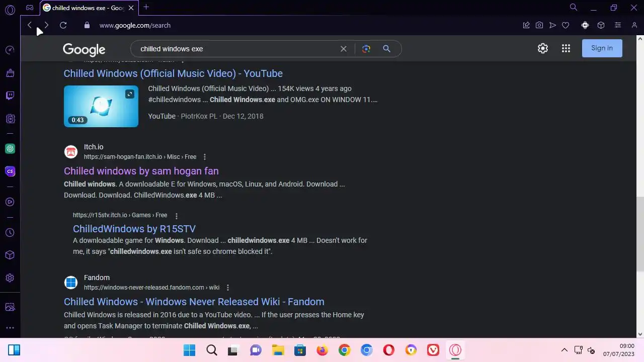Open Windows taskbar search
This screenshot has width=644, height=362.
(212, 350)
